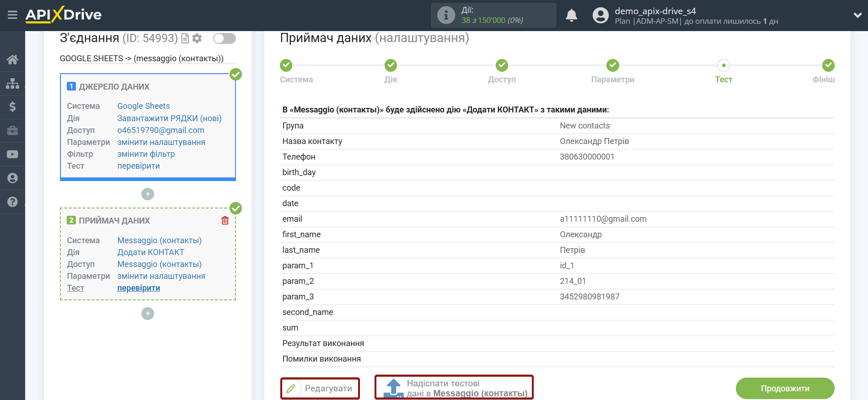Screen dimensions: 868x400
Task: Click the connection title GOOGLE SHEETS -> messaggio
Action: [142, 59]
